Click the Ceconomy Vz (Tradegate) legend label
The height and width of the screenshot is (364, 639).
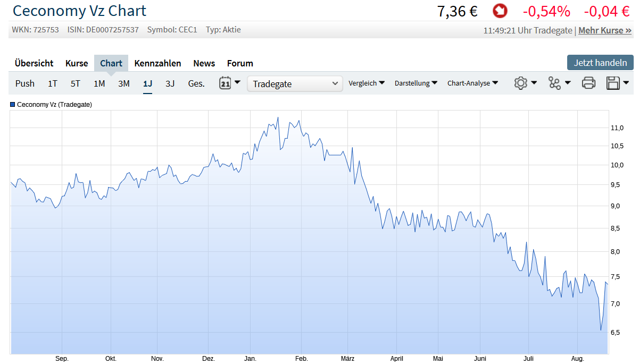(x=54, y=105)
